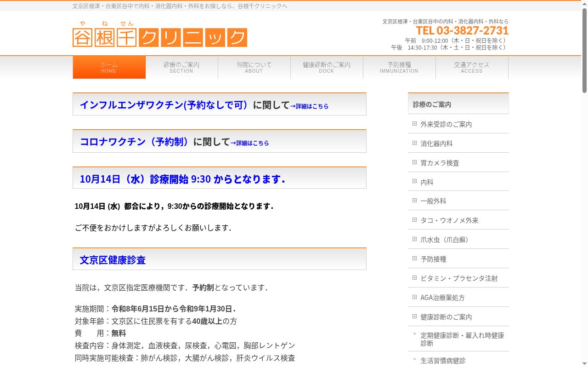Screen dimensions: 588x368
Task: Click the 文京区健康診査 heading
Action: point(113,260)
